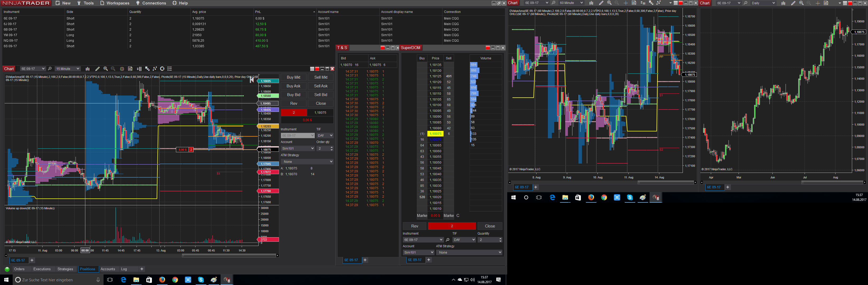Zoom in on the 15 Minute chart
This screenshot has width=868, height=285.
pyautogui.click(x=105, y=69)
